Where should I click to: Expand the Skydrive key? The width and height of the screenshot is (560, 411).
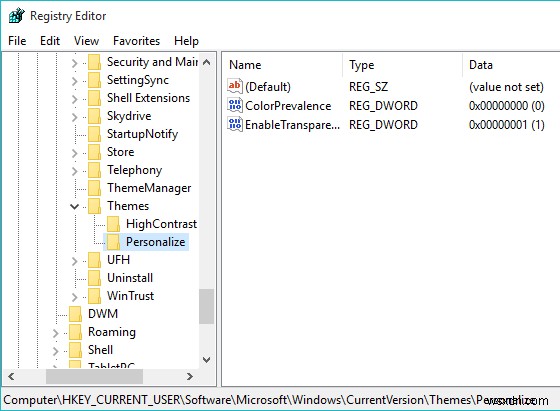pos(74,117)
